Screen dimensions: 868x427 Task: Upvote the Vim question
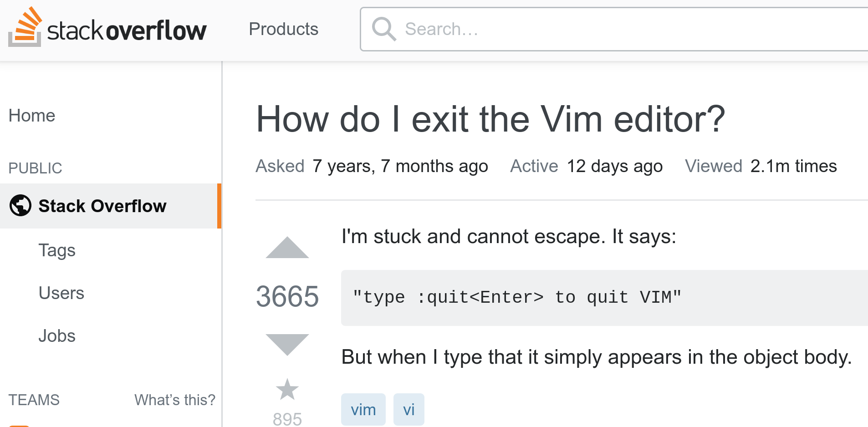(287, 248)
